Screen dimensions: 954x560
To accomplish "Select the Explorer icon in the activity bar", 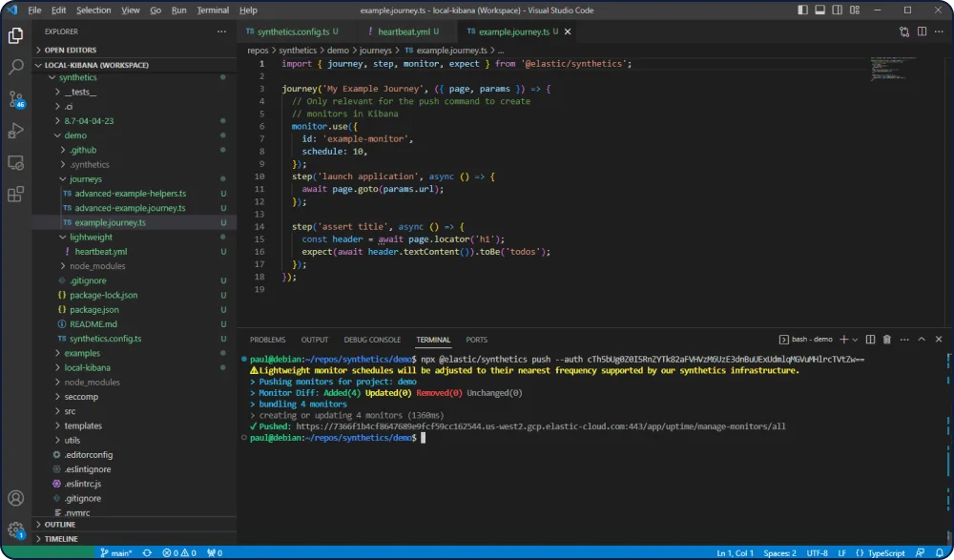I will pos(15,35).
